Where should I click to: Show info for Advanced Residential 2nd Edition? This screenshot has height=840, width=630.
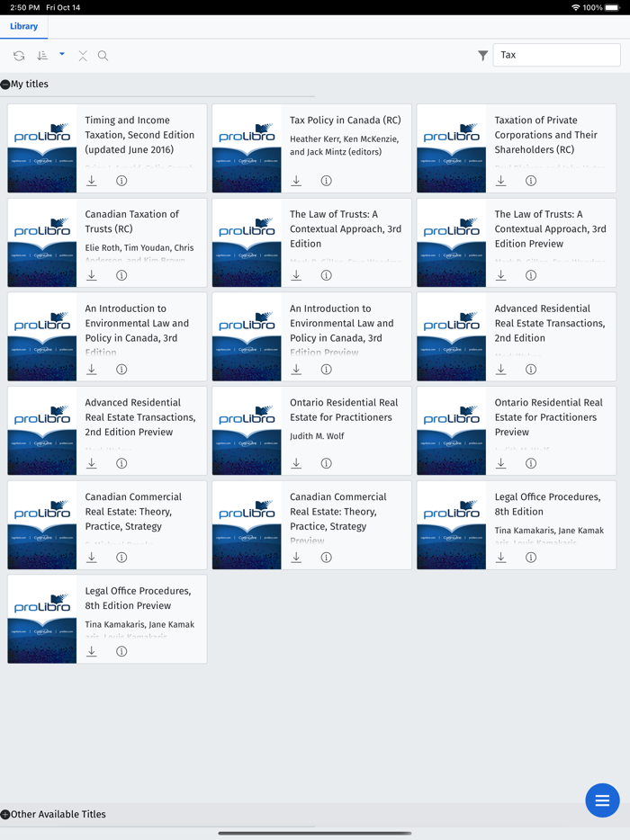click(531, 369)
